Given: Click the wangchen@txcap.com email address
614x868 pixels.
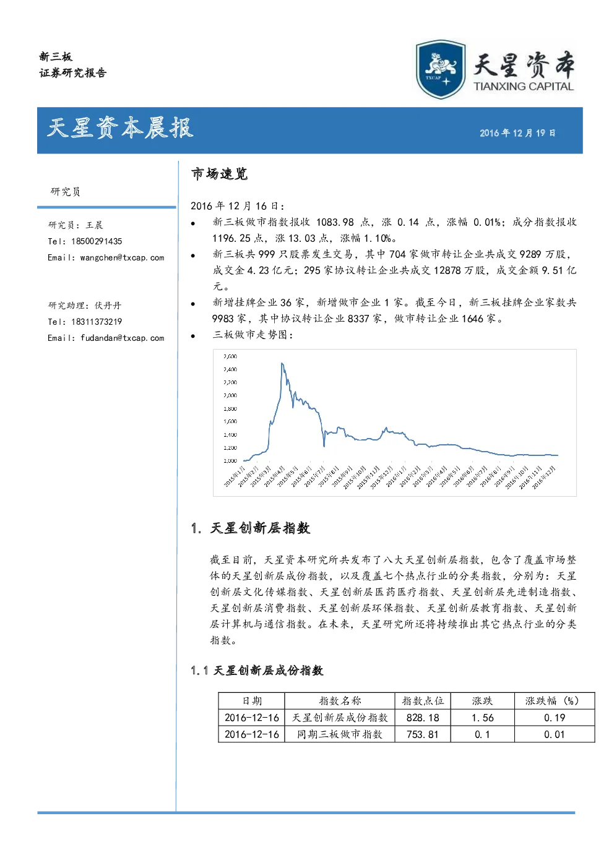Looking at the screenshot, I should click(122, 258).
